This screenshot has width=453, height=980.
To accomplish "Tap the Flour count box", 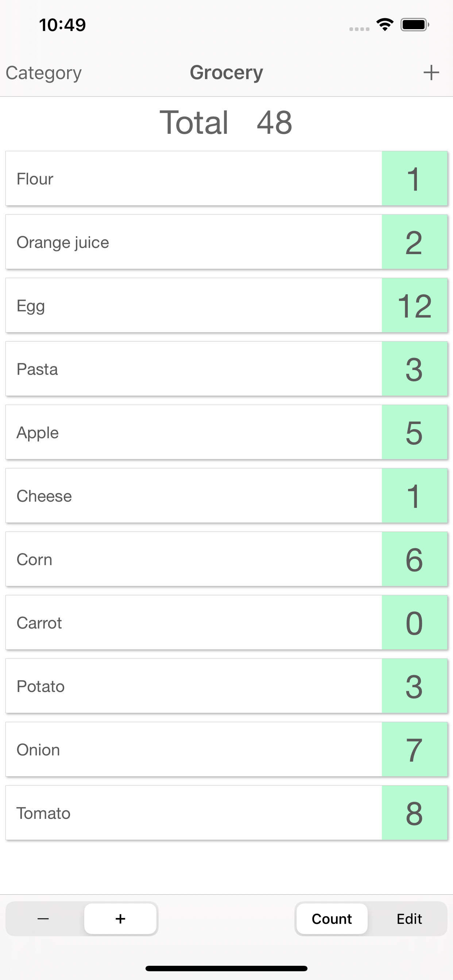I will pos(414,179).
